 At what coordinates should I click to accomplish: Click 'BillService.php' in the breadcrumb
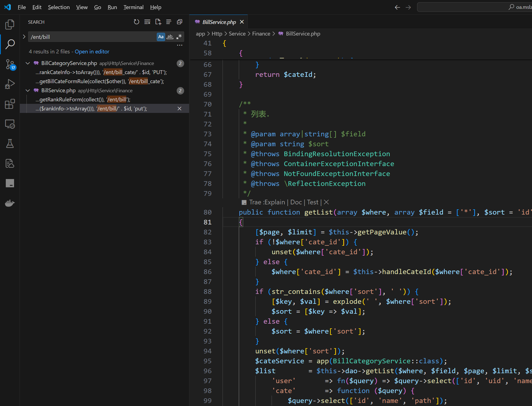point(303,34)
